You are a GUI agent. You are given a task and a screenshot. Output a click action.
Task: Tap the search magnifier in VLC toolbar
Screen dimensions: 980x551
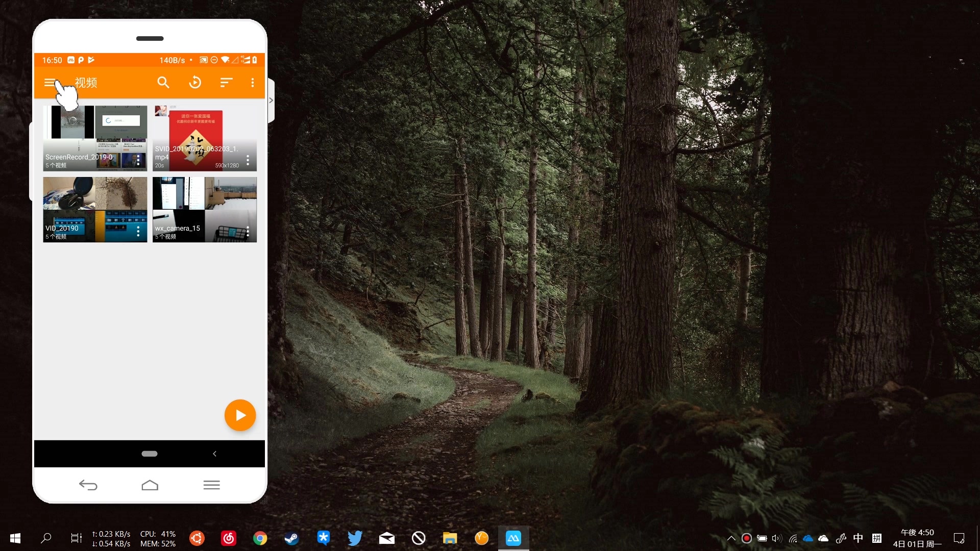tap(163, 83)
